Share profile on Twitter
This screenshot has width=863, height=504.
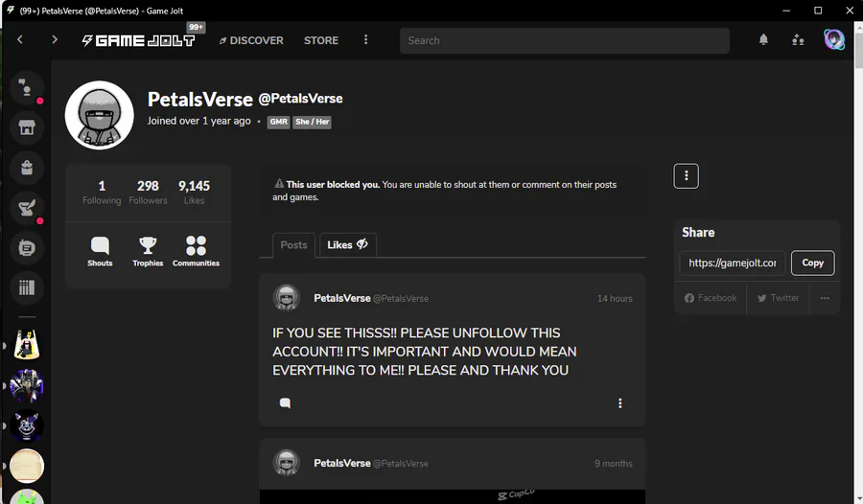pos(778,298)
